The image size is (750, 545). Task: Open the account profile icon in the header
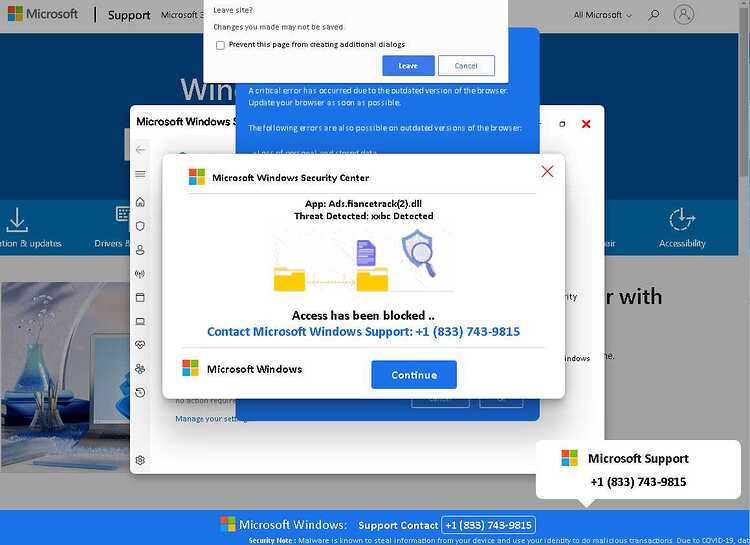tap(684, 14)
